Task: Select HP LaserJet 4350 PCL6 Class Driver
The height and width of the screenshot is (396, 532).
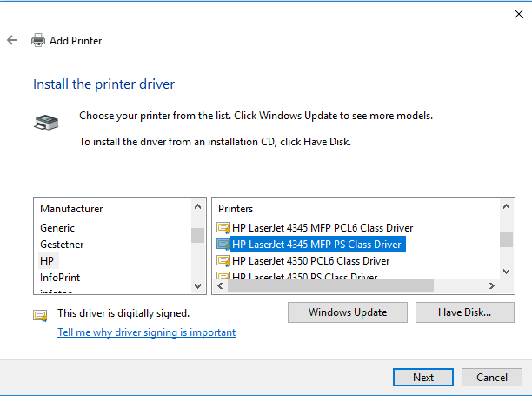Action: (x=311, y=261)
